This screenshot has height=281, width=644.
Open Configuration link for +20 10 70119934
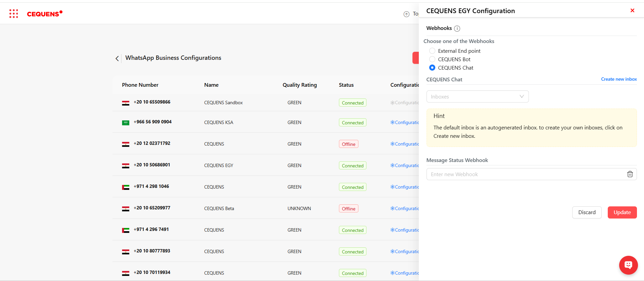(x=404, y=273)
